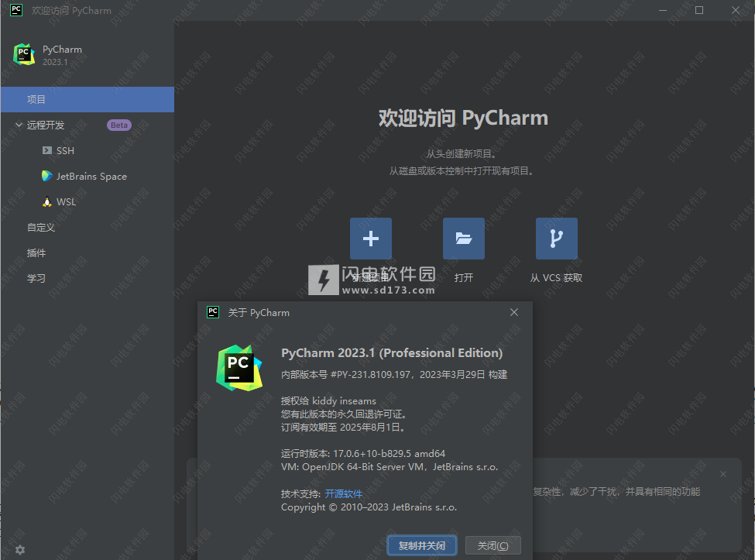Click the 复制并关闭 button

coord(422,545)
